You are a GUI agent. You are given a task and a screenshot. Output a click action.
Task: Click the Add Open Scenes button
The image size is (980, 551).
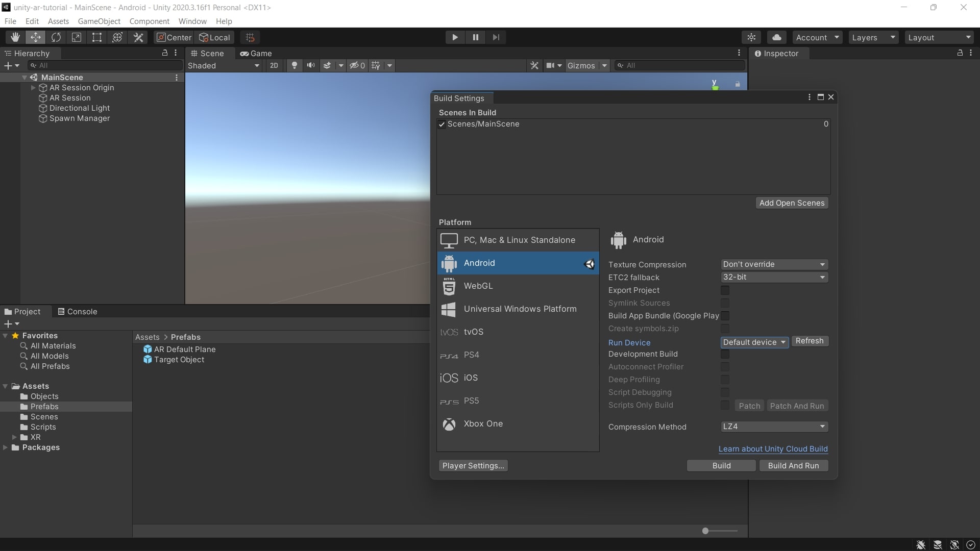click(792, 203)
